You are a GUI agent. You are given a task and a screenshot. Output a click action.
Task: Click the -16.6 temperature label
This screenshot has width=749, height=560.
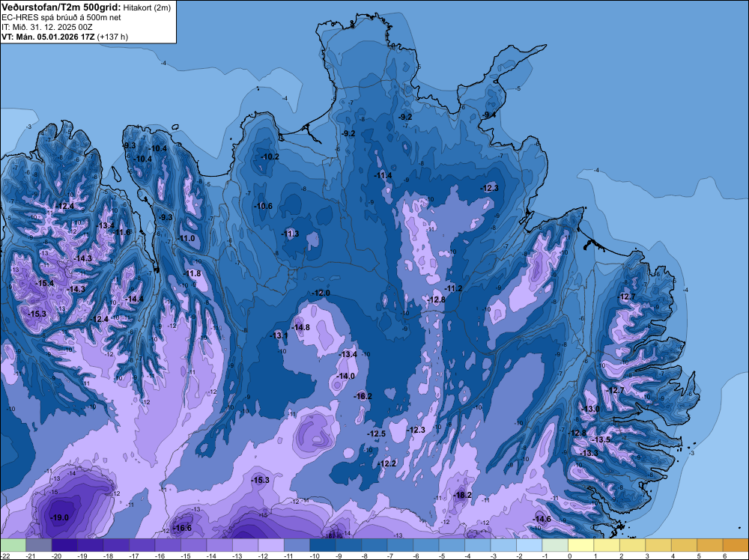click(x=183, y=528)
